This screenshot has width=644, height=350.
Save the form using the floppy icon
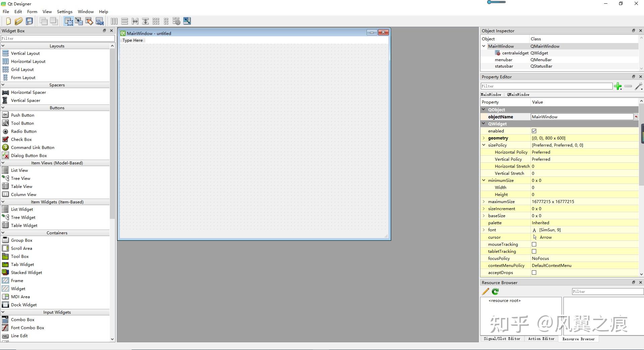(30, 21)
